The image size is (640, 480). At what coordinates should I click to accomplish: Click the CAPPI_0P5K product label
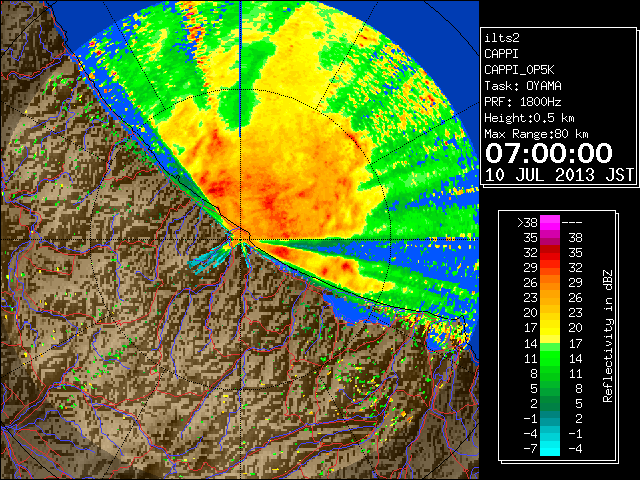coord(519,70)
